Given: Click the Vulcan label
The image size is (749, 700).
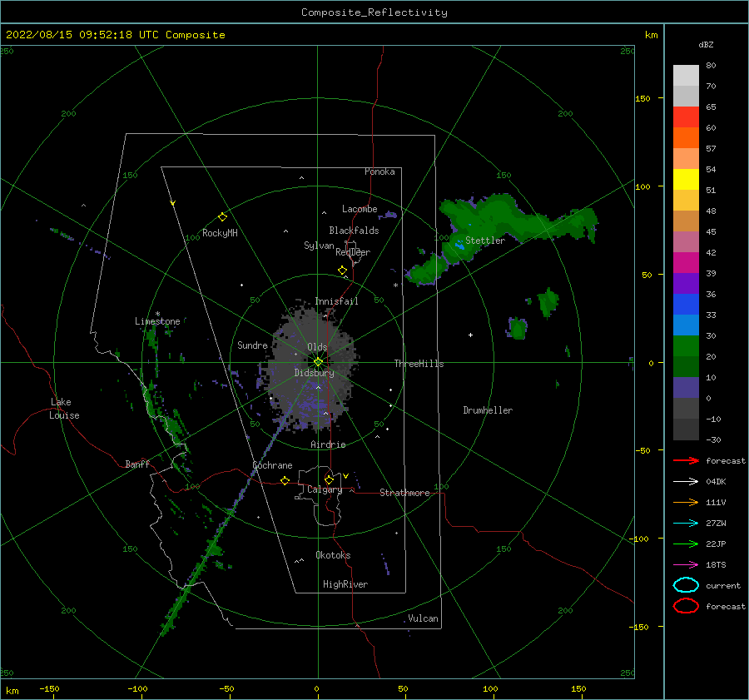Looking at the screenshot, I should 424,618.
